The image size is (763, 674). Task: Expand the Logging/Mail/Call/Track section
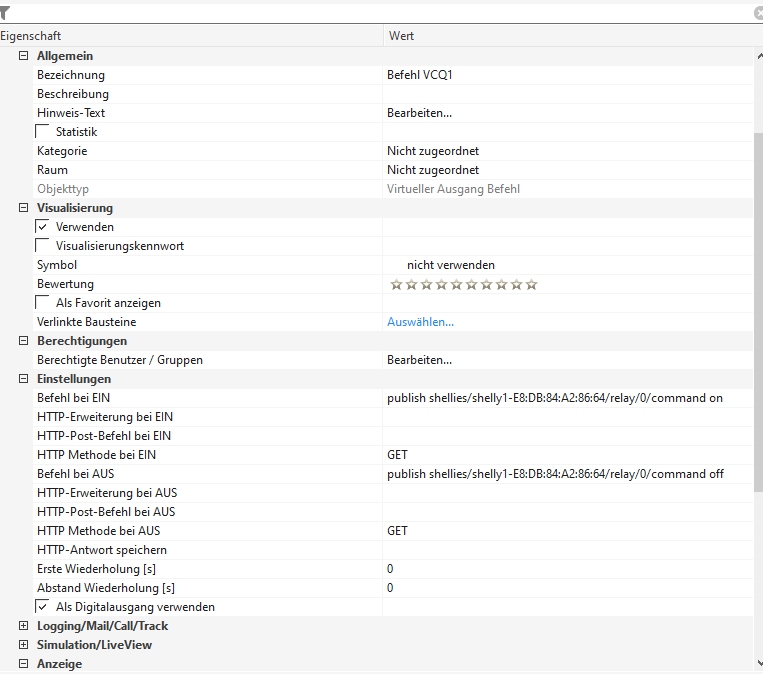[23, 626]
